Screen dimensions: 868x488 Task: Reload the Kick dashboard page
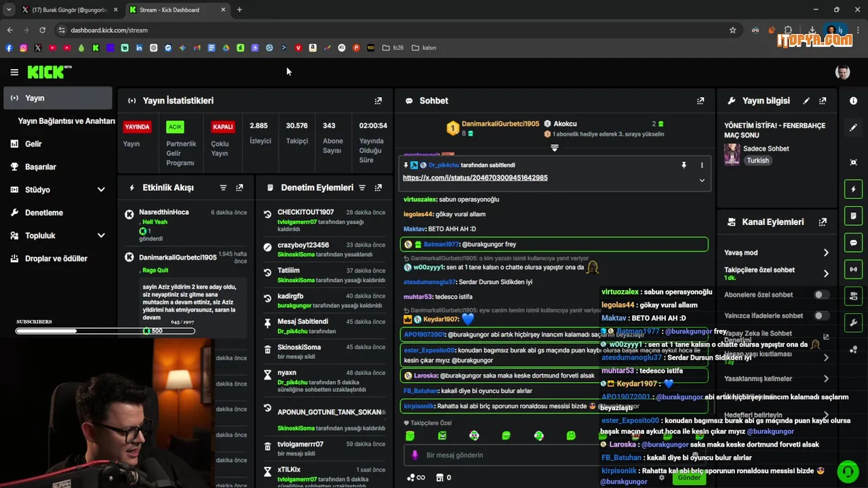tap(42, 30)
